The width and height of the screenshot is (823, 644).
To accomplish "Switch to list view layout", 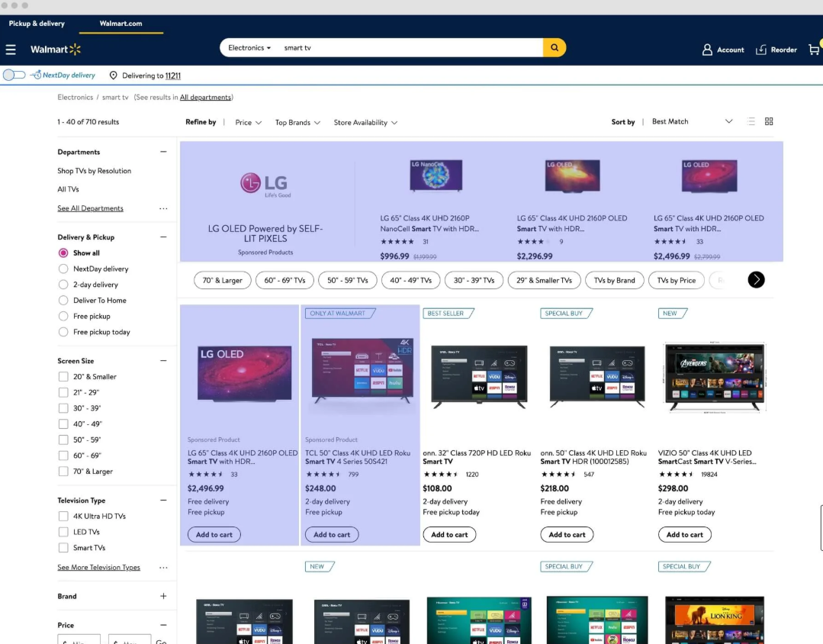I will click(x=751, y=121).
